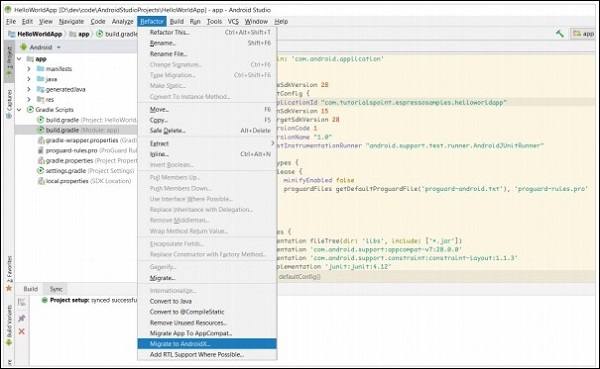Click the app breadcrumb in navigation bar
This screenshot has height=369, width=600.
pos(80,34)
